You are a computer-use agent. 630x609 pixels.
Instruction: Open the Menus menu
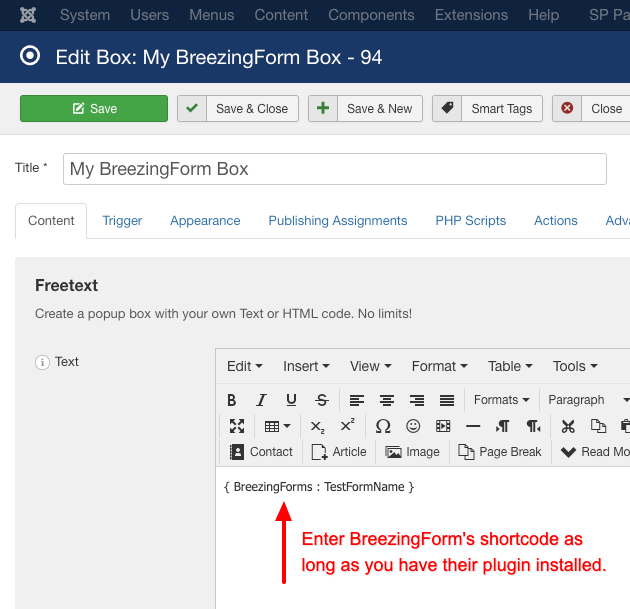[x=212, y=15]
